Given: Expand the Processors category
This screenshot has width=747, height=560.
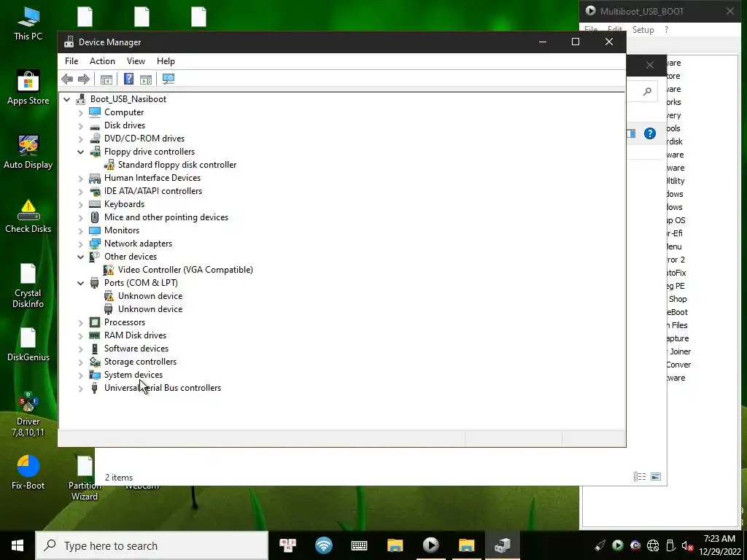Looking at the screenshot, I should pos(80,323).
